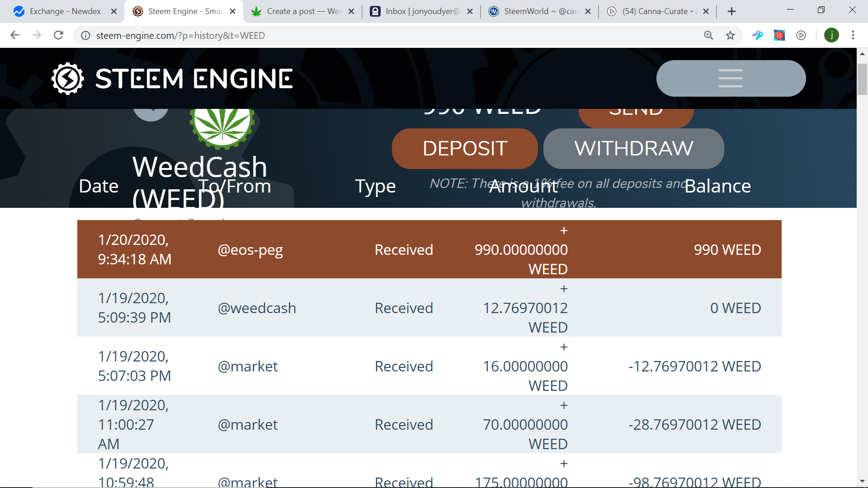
Task: Click the Steem Engine gear logo
Action: tap(67, 79)
